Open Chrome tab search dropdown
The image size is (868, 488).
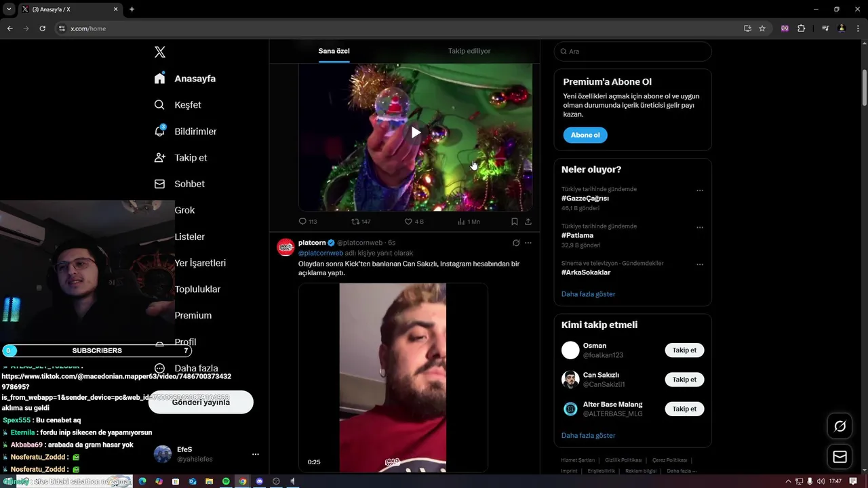9,9
